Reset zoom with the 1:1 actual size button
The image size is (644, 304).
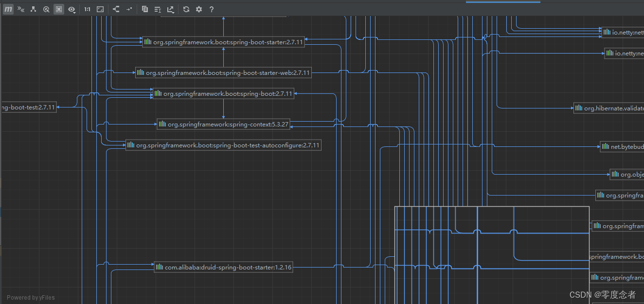click(87, 9)
